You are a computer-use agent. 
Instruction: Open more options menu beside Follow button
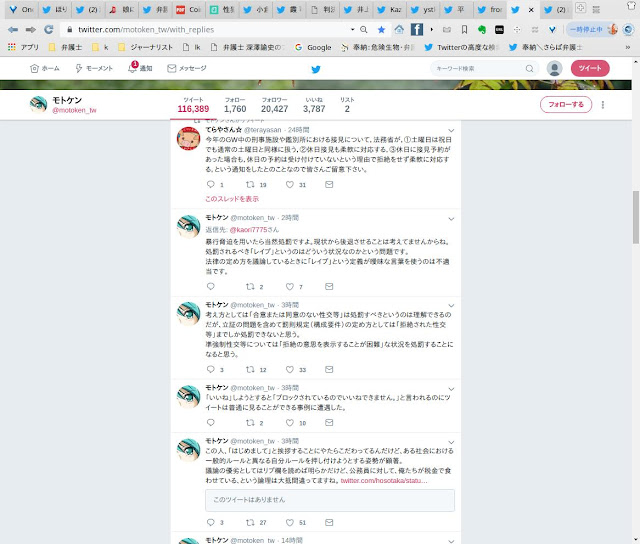602,105
